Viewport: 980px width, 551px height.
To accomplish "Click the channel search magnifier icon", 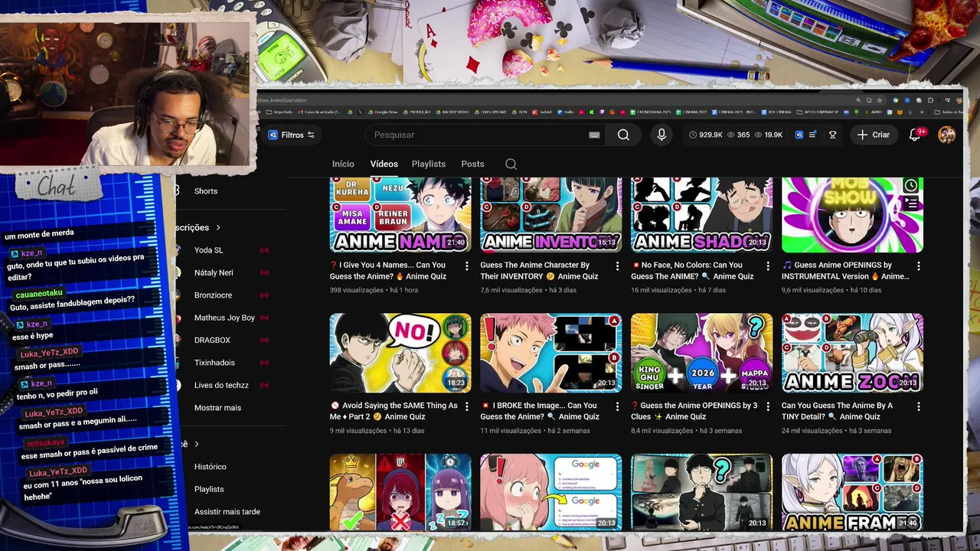I will [x=511, y=164].
